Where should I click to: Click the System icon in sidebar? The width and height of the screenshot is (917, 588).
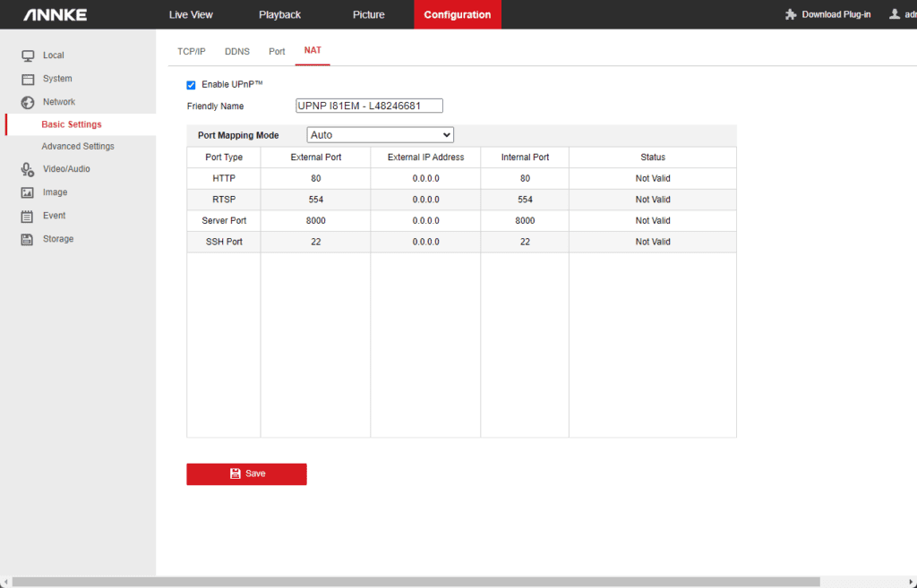tap(28, 79)
